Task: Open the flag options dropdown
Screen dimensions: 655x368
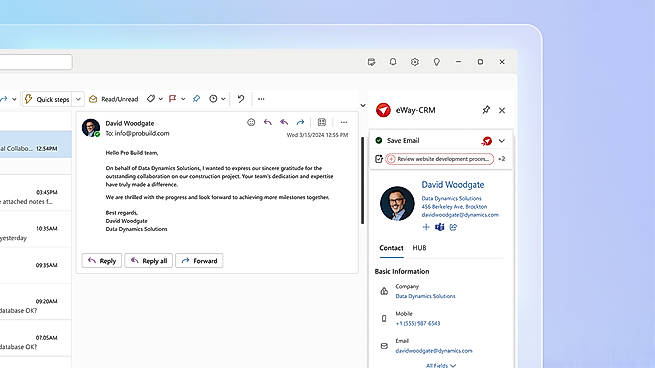Action: 183,99
